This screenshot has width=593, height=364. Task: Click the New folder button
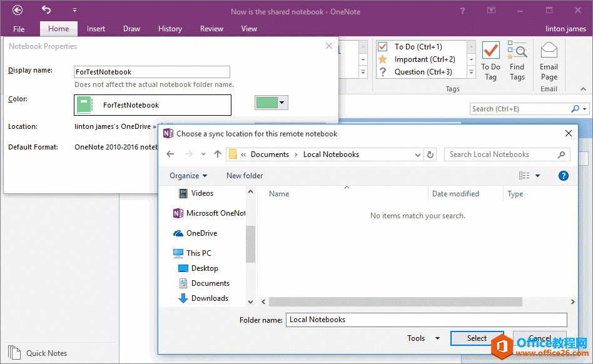245,176
